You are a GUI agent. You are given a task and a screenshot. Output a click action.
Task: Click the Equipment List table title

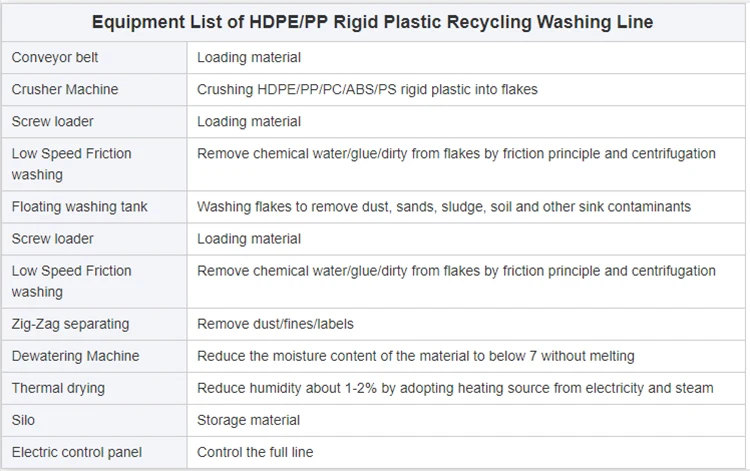[373, 22]
